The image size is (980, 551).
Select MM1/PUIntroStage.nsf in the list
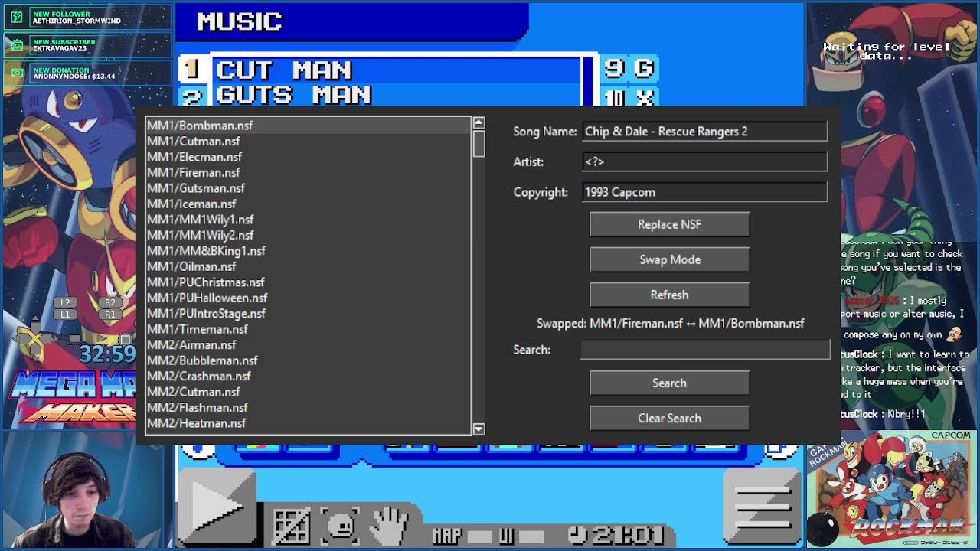tap(309, 314)
